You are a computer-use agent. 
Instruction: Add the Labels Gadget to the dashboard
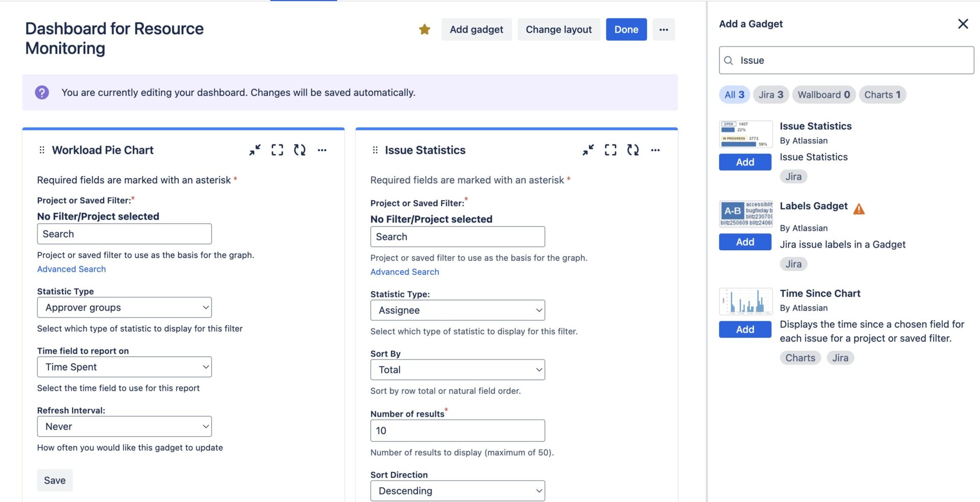point(745,242)
